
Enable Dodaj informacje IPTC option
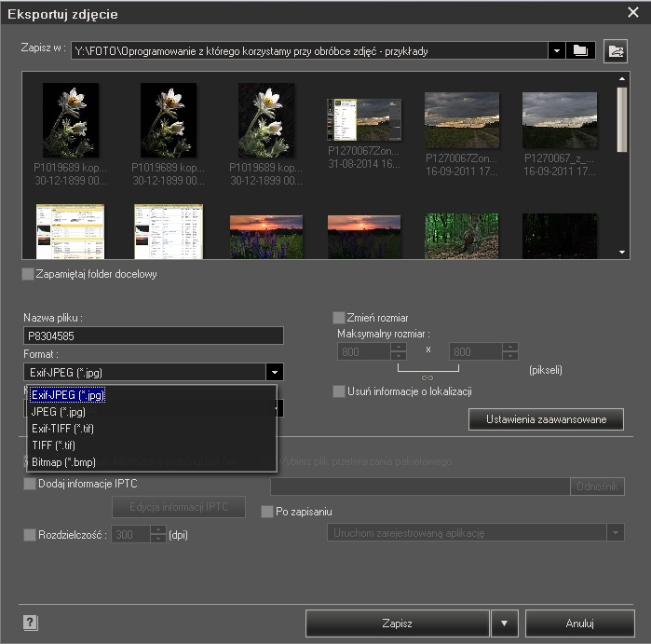tap(30, 484)
